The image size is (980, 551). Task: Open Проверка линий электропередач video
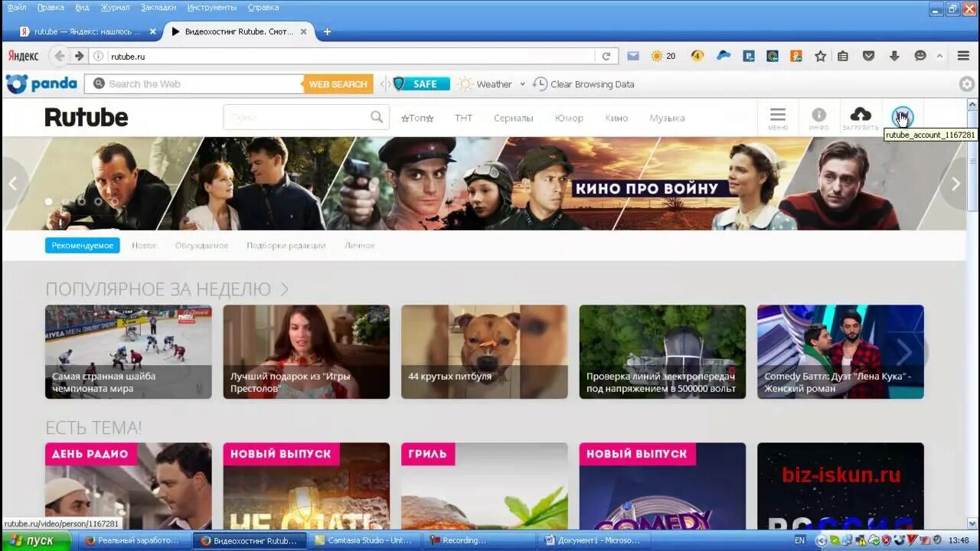point(662,352)
